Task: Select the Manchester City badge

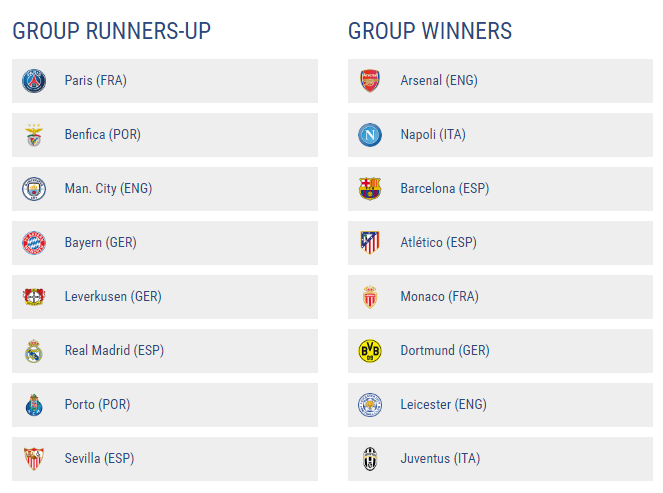Action: click(34, 189)
